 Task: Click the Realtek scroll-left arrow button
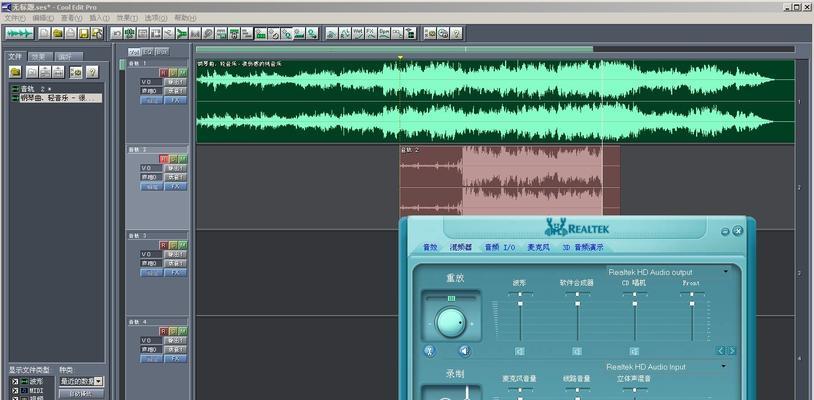coord(721,351)
